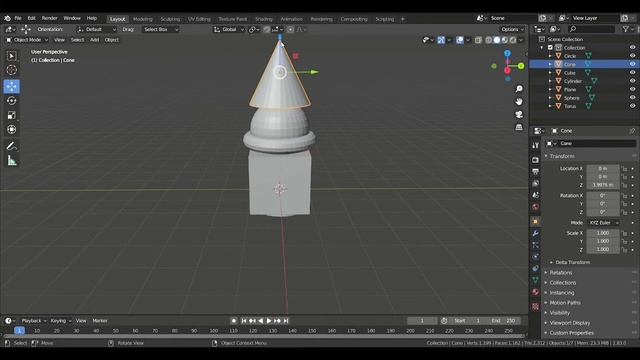Select solid viewport shading mode
The width and height of the screenshot is (640, 360).
coord(497,40)
